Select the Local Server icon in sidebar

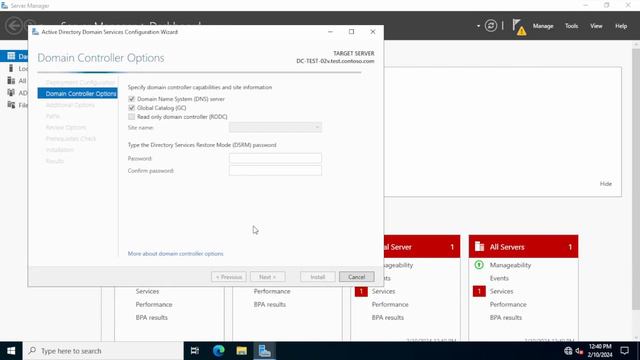[11, 68]
